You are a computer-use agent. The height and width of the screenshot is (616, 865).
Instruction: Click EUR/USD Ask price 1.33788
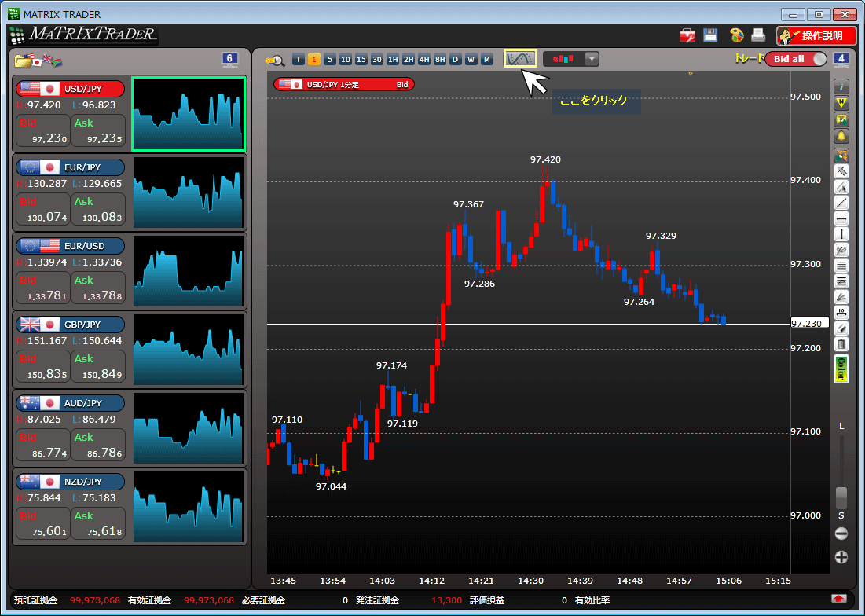[x=98, y=288]
